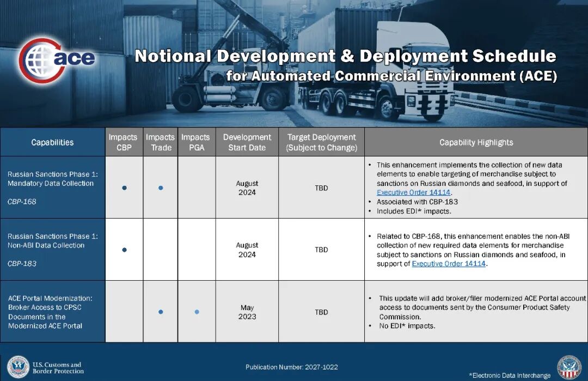The height and width of the screenshot is (381, 588).
Task: Select the Impacts CBP column header
Action: pyautogui.click(x=124, y=142)
